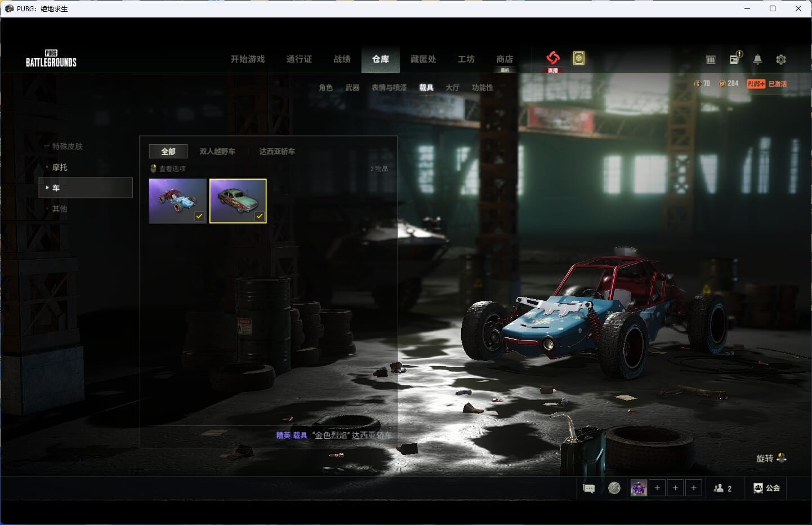Toggle the equipped checkmark on Dacia skin
The image size is (812, 525).
[x=260, y=216]
